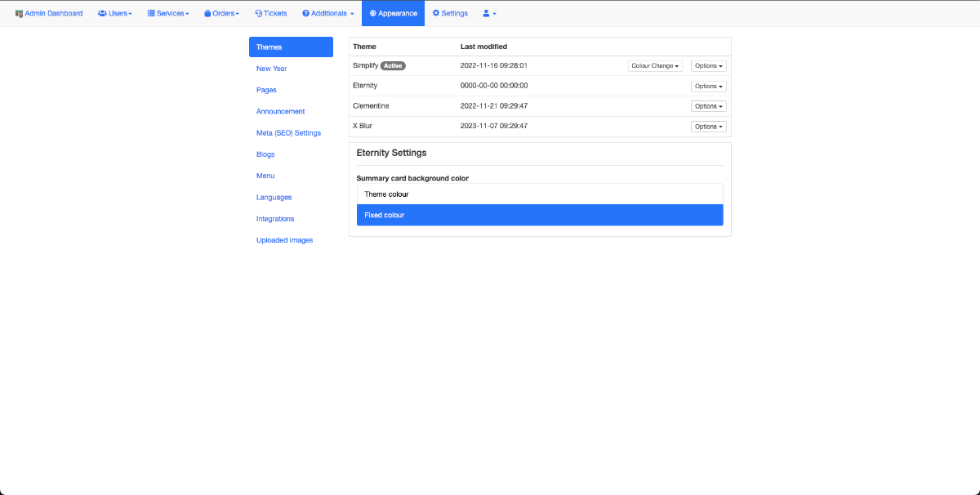Click the Users group icon

(102, 14)
